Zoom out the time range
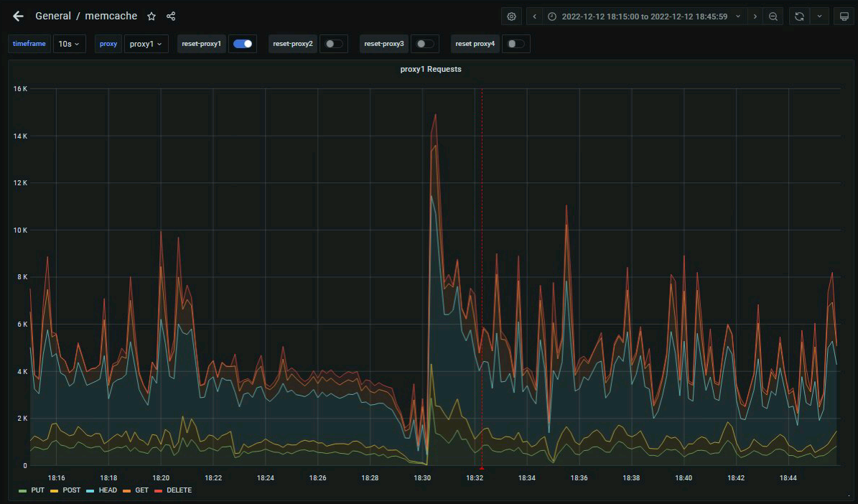This screenshot has width=858, height=504. click(x=773, y=17)
